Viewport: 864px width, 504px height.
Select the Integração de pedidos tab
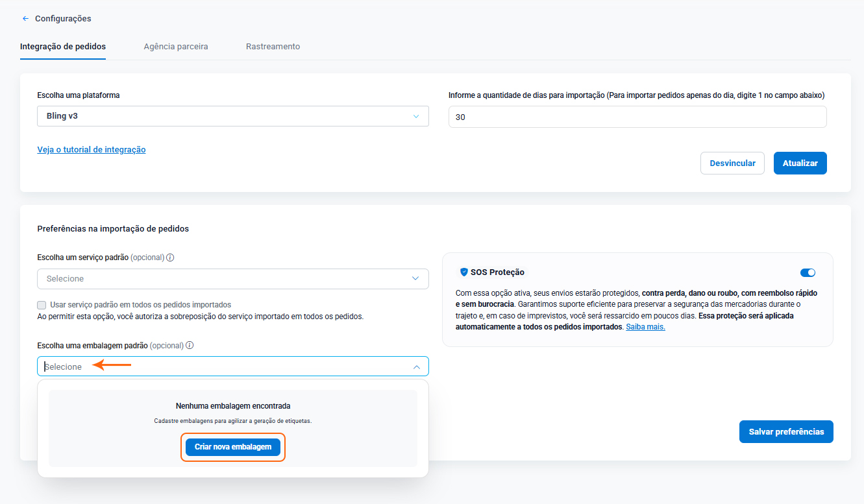[x=63, y=47]
